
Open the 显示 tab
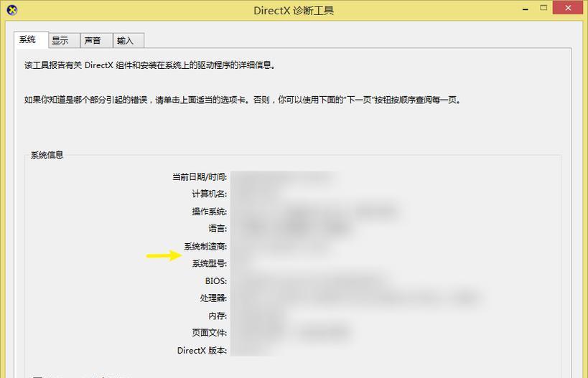tap(64, 40)
